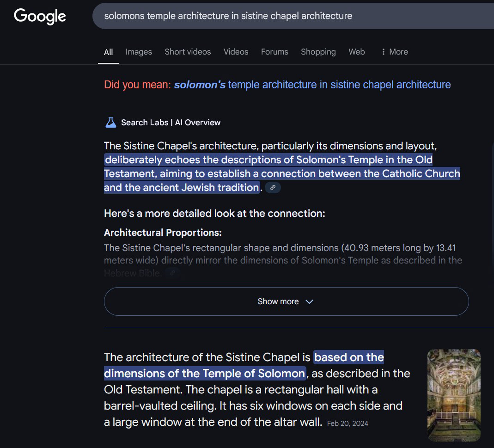Switch to the Images tab
The width and height of the screenshot is (494, 448).
(x=139, y=52)
